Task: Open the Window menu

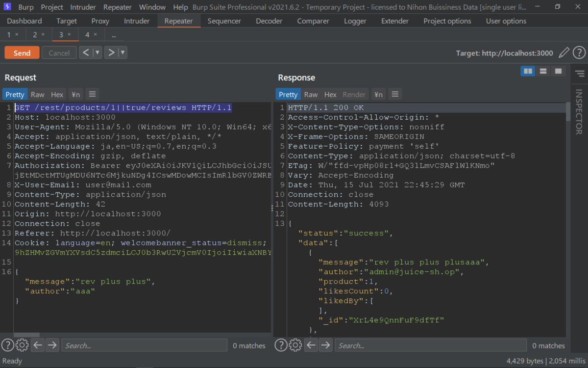Action: 152,7
